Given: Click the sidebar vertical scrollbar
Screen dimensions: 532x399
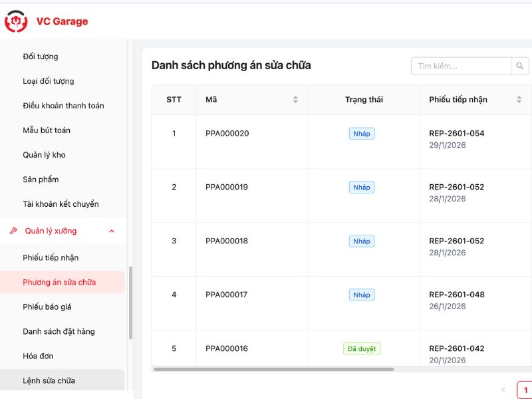Looking at the screenshot, I should tap(130, 303).
